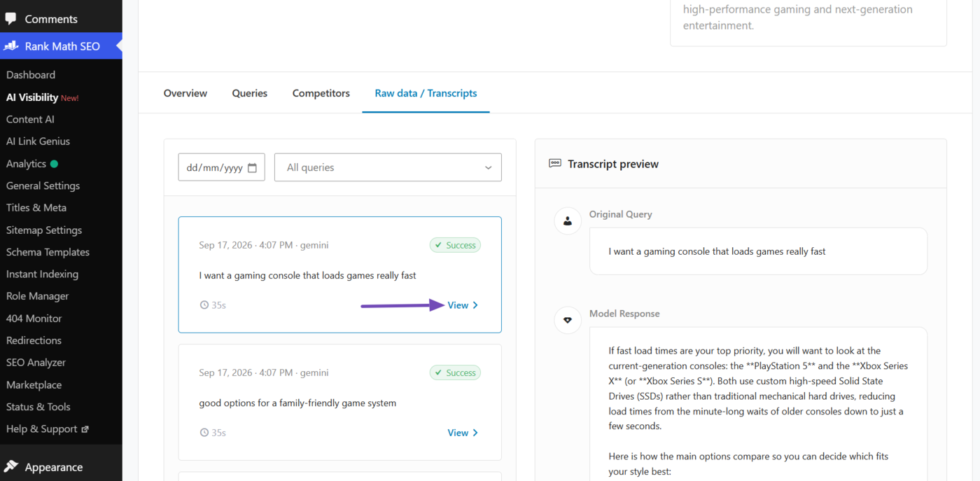Click the Analytics green status dot
This screenshot has height=481, width=980.
tap(54, 164)
